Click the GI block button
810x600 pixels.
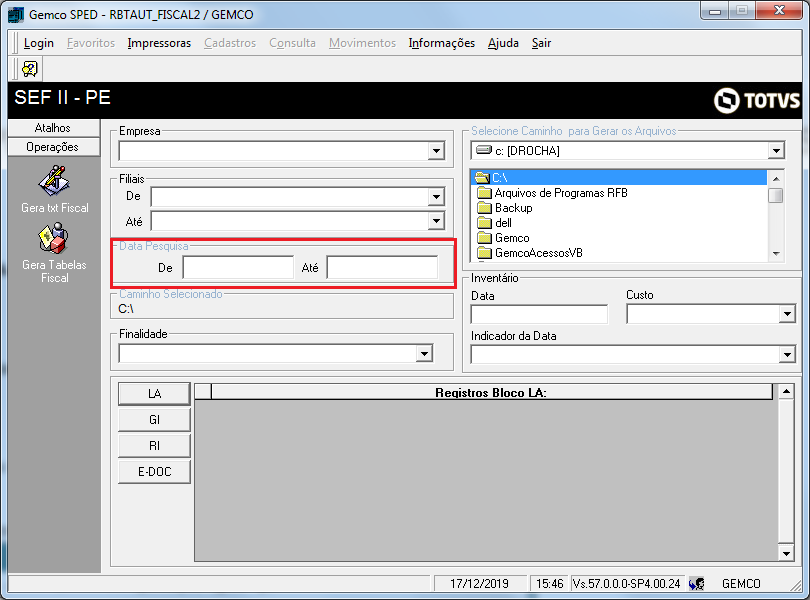point(154,420)
